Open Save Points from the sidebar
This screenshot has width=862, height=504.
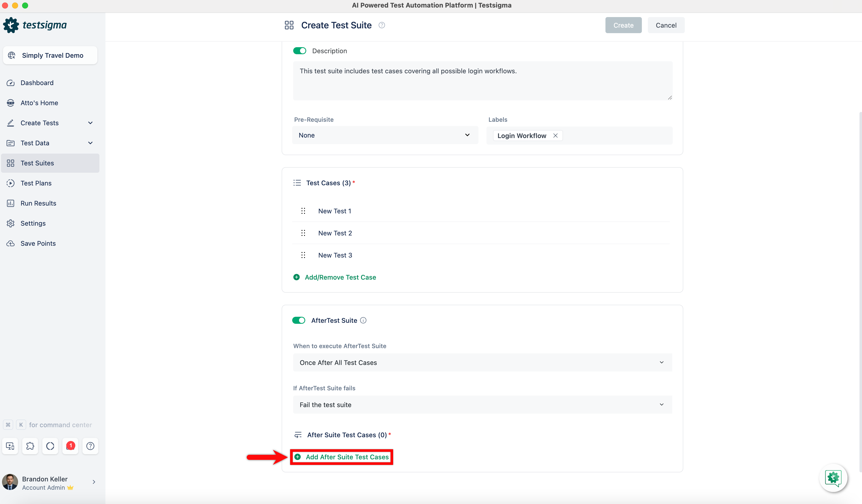tap(38, 243)
